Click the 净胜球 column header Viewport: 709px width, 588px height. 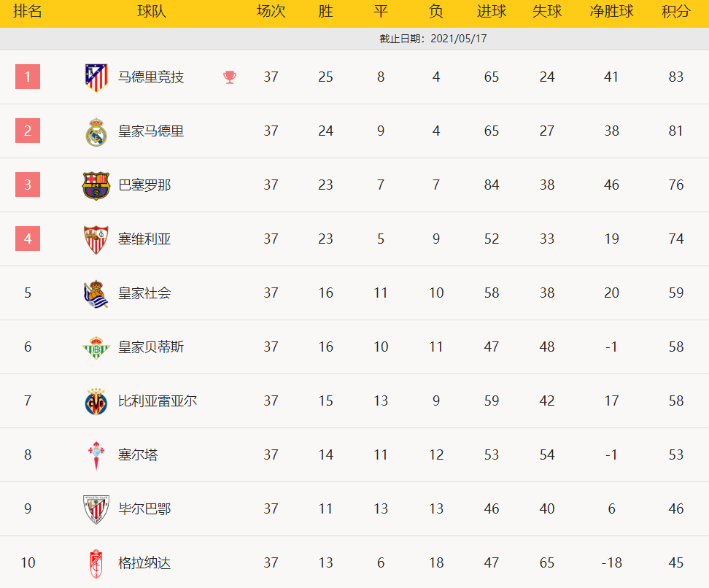tap(611, 12)
